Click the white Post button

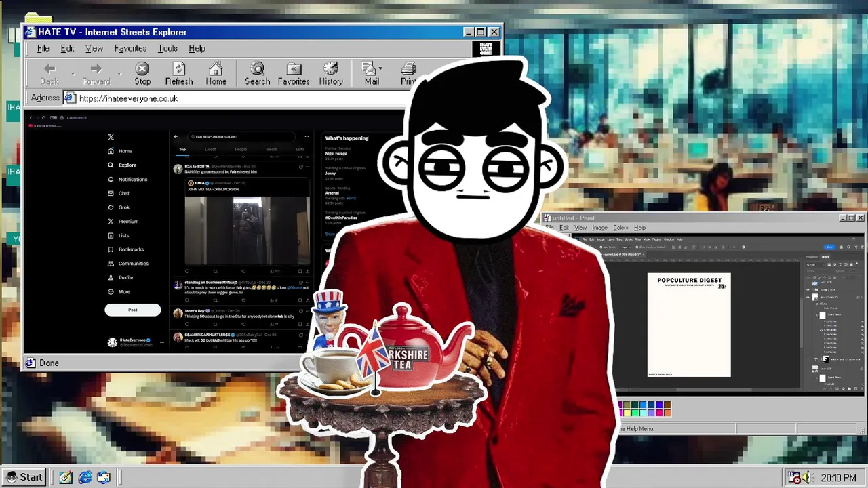(133, 310)
